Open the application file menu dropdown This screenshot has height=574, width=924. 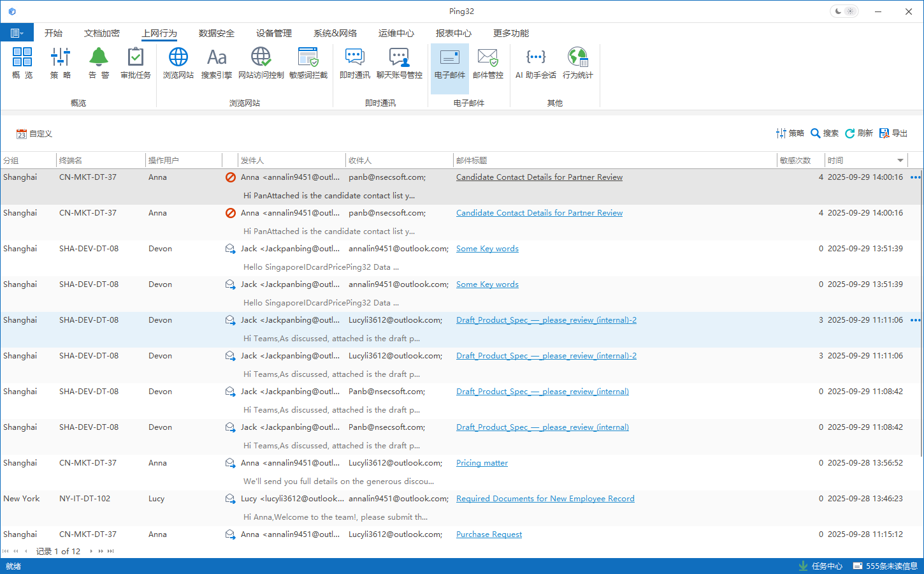pyautogui.click(x=17, y=33)
